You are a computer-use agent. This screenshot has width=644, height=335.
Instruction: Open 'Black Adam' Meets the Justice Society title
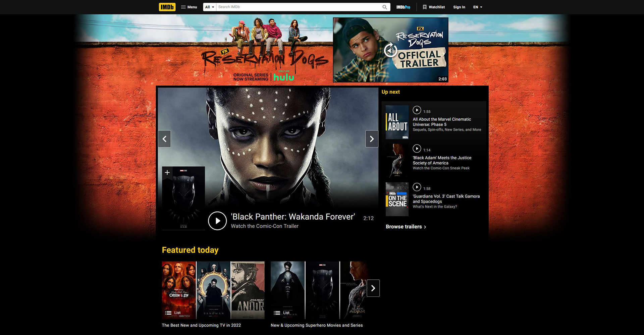point(442,160)
